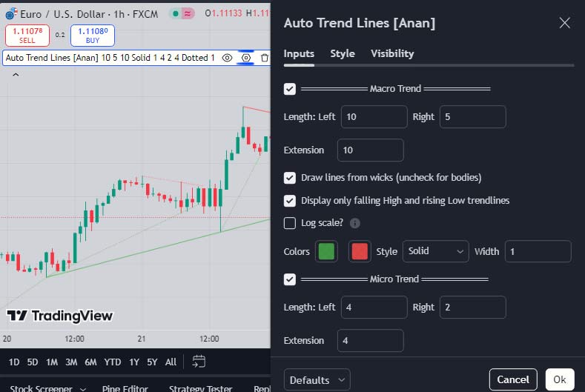Open indicator settings gear icon

246,58
